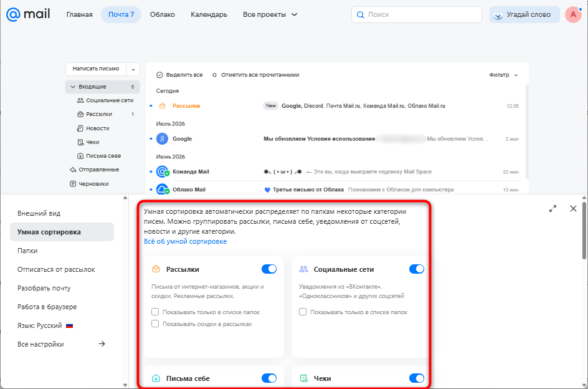Image resolution: width=588 pixels, height=389 pixels.
Task: Click the Новости folder icon
Action: coord(80,128)
